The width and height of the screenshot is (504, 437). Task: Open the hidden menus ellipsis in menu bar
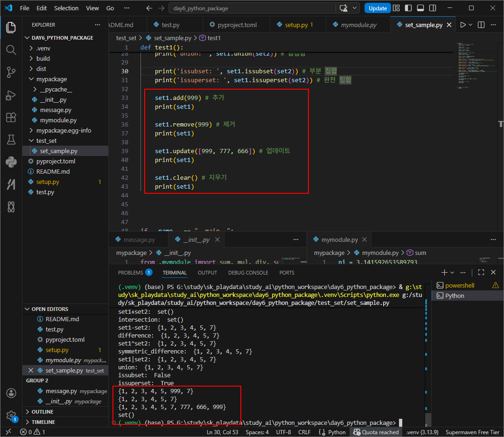tap(126, 8)
